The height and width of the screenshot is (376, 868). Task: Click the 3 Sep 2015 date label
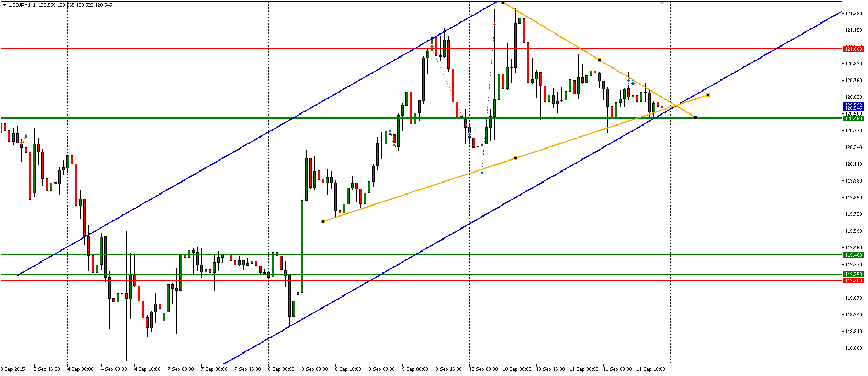pos(13,369)
